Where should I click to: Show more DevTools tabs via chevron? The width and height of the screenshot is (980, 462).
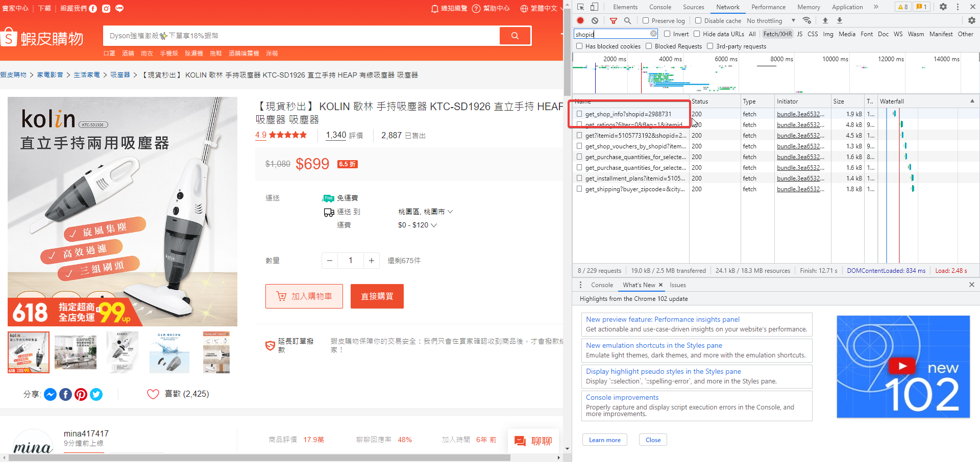[876, 7]
